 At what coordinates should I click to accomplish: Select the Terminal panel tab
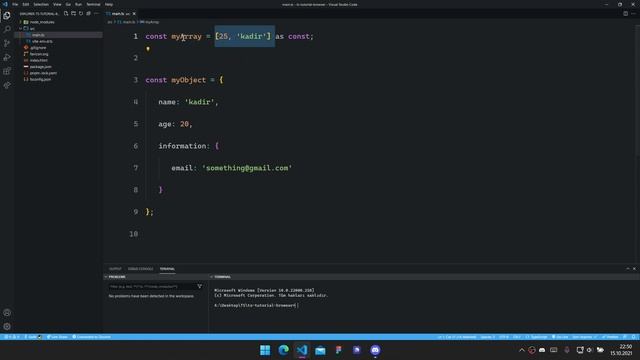coord(167,269)
